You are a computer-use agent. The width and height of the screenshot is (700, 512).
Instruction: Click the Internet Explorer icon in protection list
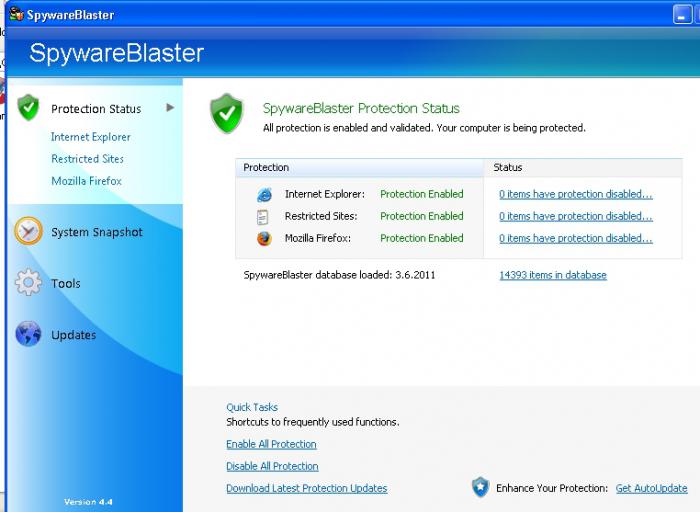coord(264,195)
